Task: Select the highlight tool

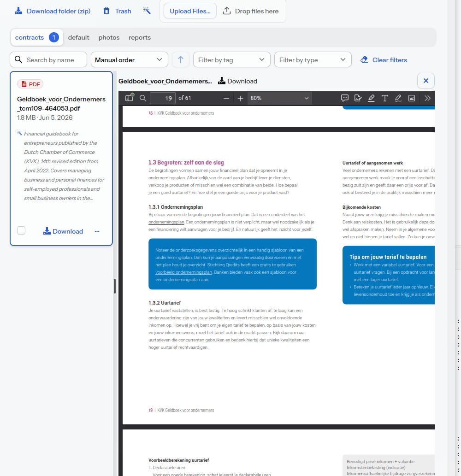Action: [x=371, y=98]
